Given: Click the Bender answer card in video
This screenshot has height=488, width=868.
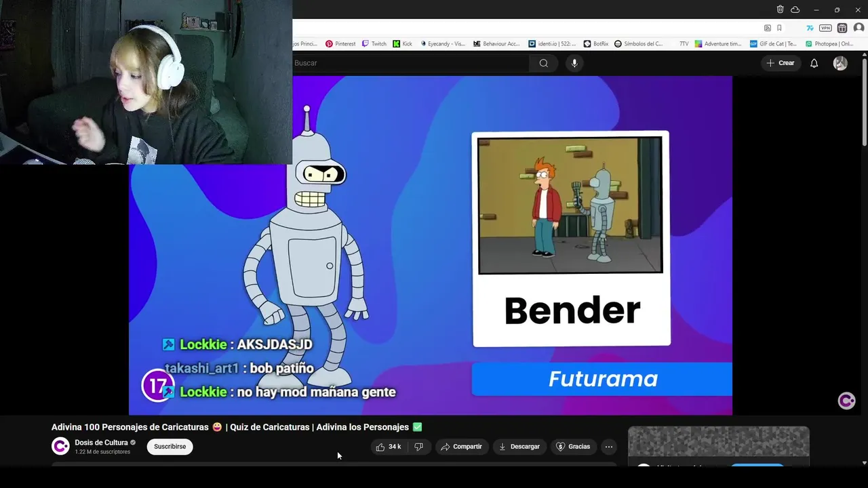Looking at the screenshot, I should pyautogui.click(x=571, y=239).
